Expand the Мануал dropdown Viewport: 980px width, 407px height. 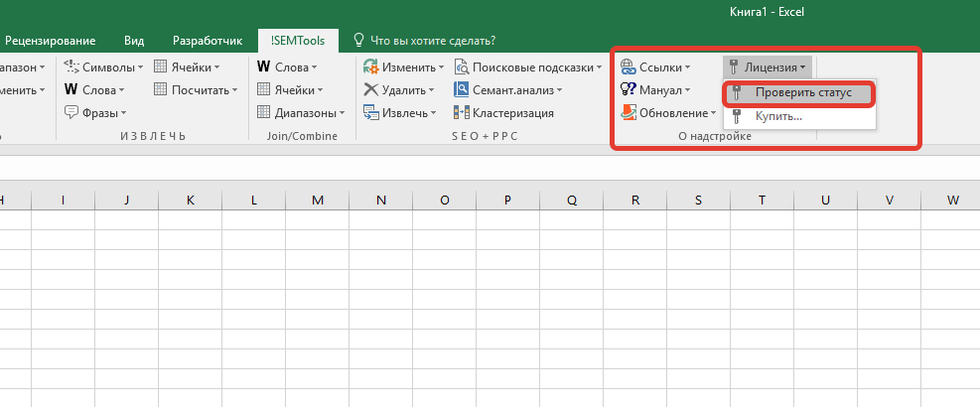pyautogui.click(x=687, y=90)
